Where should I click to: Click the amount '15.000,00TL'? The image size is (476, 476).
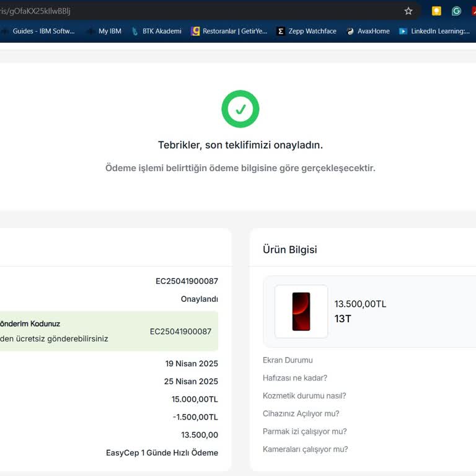(x=195, y=399)
